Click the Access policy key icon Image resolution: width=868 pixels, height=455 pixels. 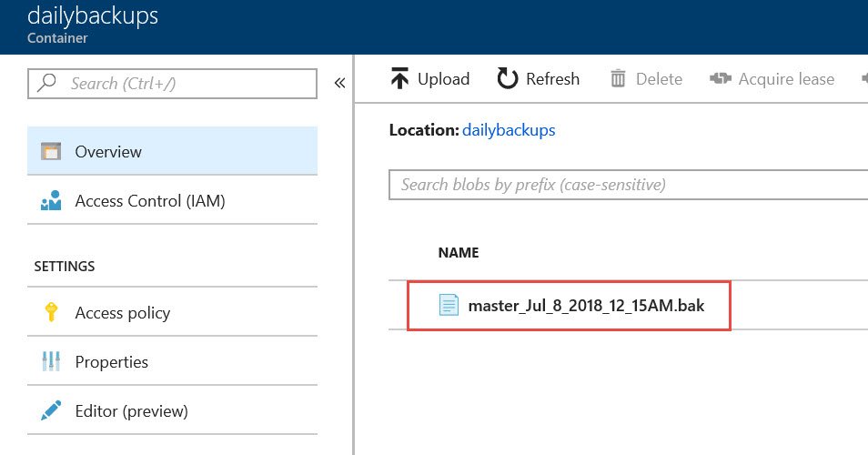pyautogui.click(x=51, y=312)
